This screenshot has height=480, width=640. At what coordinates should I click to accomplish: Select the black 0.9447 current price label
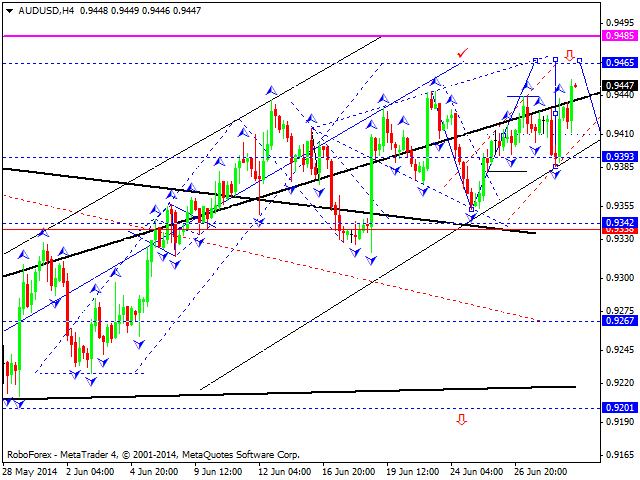[620, 85]
